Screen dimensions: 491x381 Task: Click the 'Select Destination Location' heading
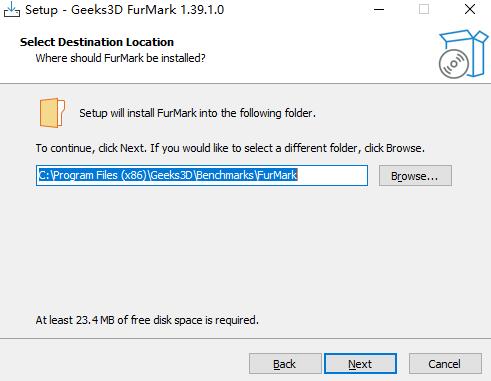(x=97, y=42)
